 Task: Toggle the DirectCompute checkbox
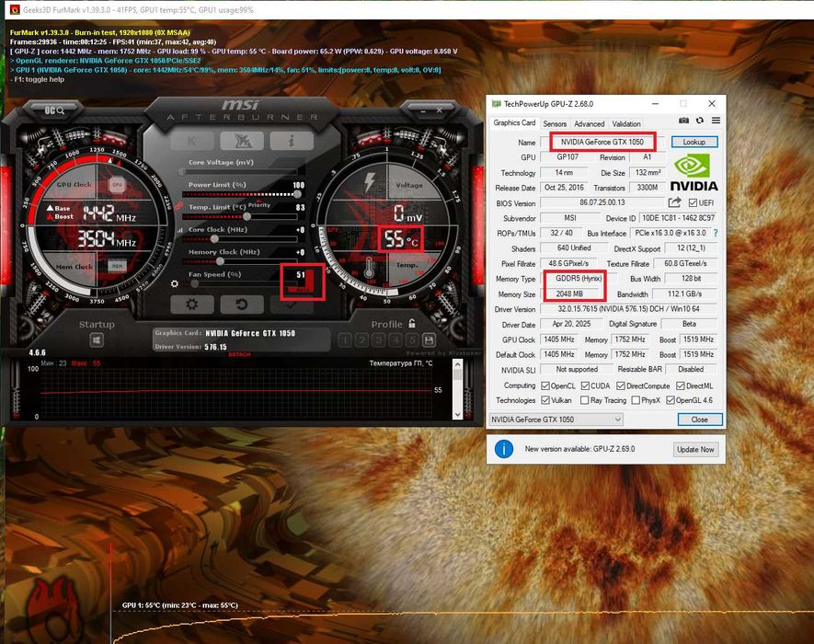click(x=620, y=385)
